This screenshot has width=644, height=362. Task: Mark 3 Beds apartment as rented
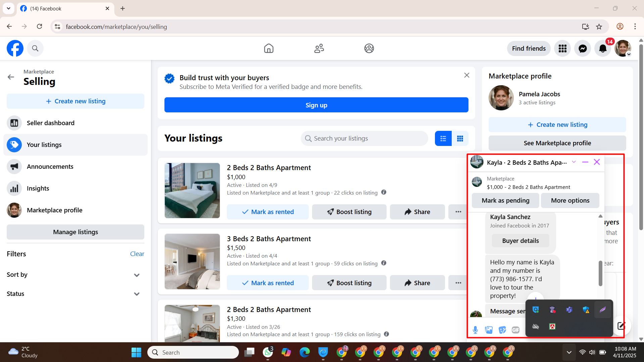[x=267, y=283]
